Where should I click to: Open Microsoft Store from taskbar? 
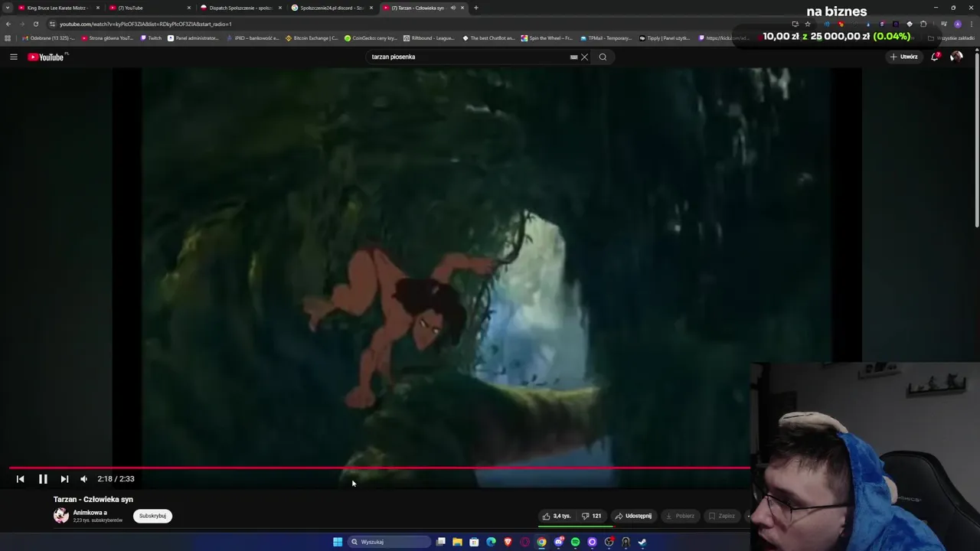click(474, 542)
